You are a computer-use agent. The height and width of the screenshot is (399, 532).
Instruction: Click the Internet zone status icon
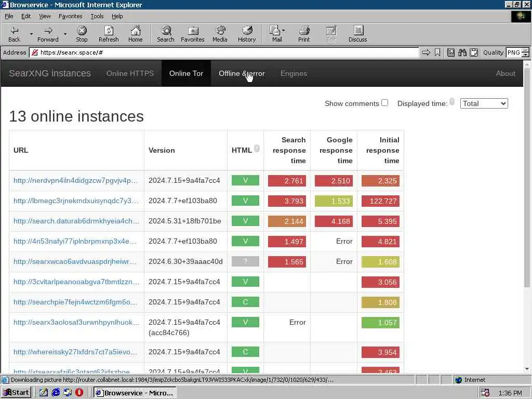point(458,380)
